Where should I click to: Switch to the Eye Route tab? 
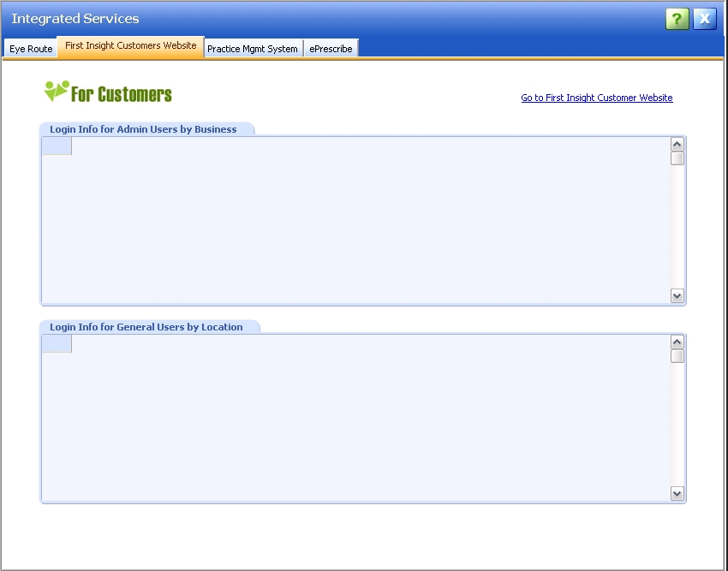coord(31,49)
